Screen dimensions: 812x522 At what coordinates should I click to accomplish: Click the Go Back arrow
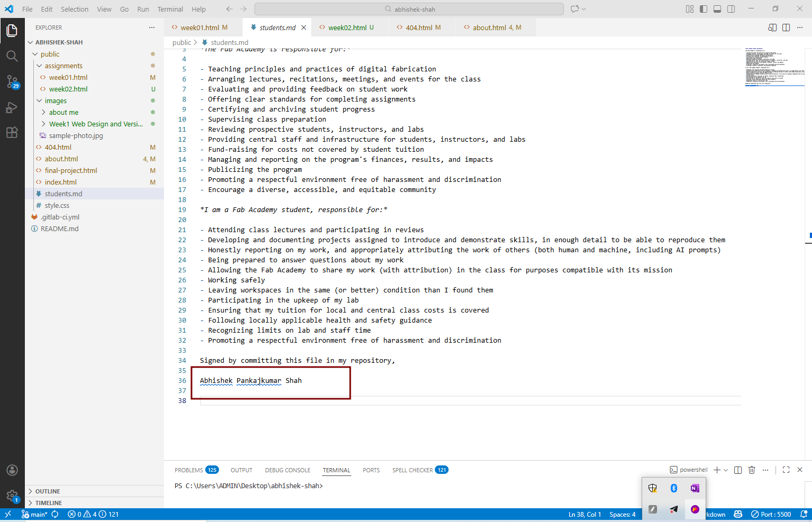(x=229, y=9)
